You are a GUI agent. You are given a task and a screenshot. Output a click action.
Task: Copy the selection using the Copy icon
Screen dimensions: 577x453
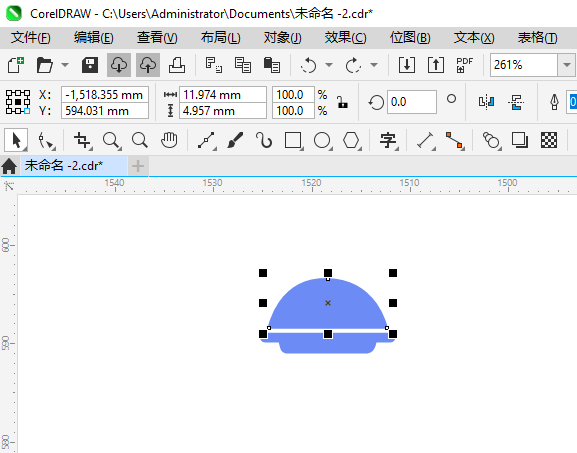pos(243,65)
